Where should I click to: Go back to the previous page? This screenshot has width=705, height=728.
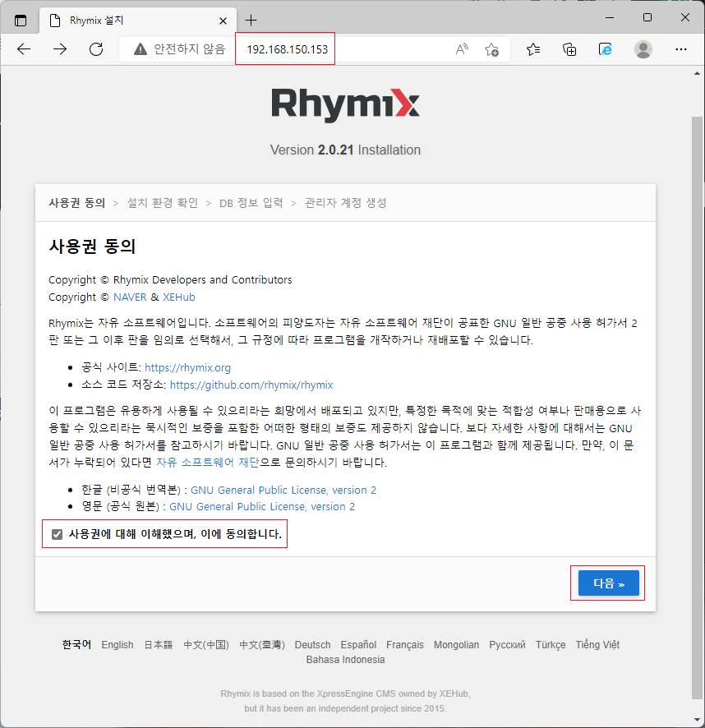click(x=24, y=48)
